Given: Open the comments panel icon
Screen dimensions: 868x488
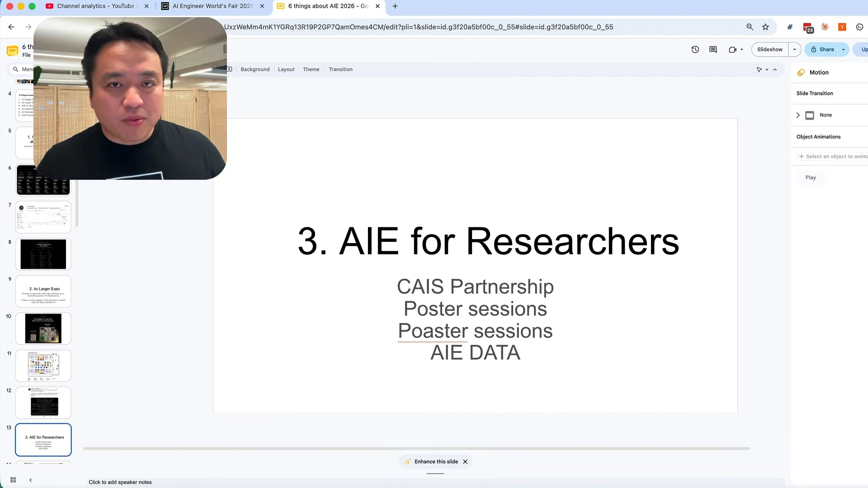Looking at the screenshot, I should click(x=713, y=50).
